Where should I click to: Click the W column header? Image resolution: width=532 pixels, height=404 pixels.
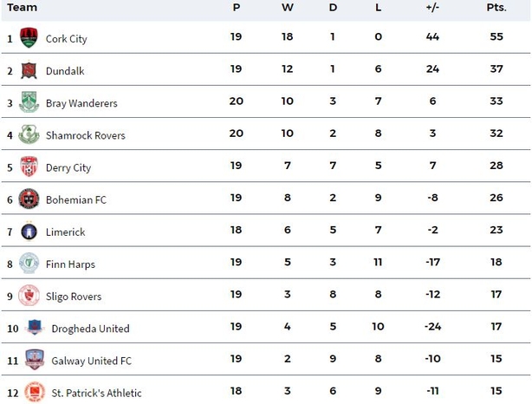tap(288, 8)
